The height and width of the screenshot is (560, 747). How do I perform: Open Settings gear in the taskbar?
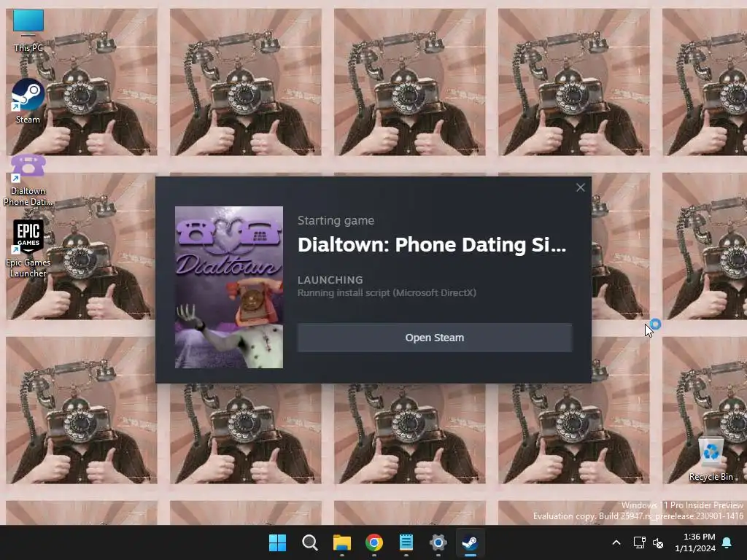coord(438,542)
